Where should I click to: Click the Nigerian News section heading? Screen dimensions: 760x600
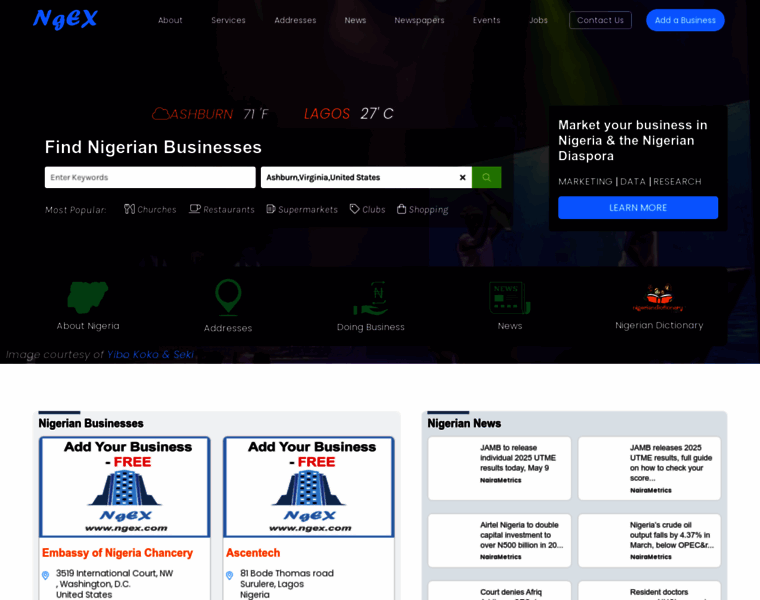point(464,424)
